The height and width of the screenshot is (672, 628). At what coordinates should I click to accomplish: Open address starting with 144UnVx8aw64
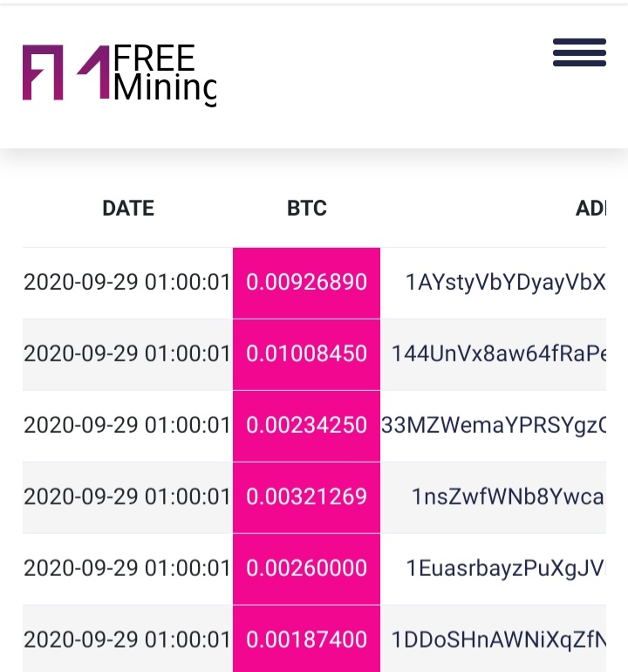tap(499, 354)
